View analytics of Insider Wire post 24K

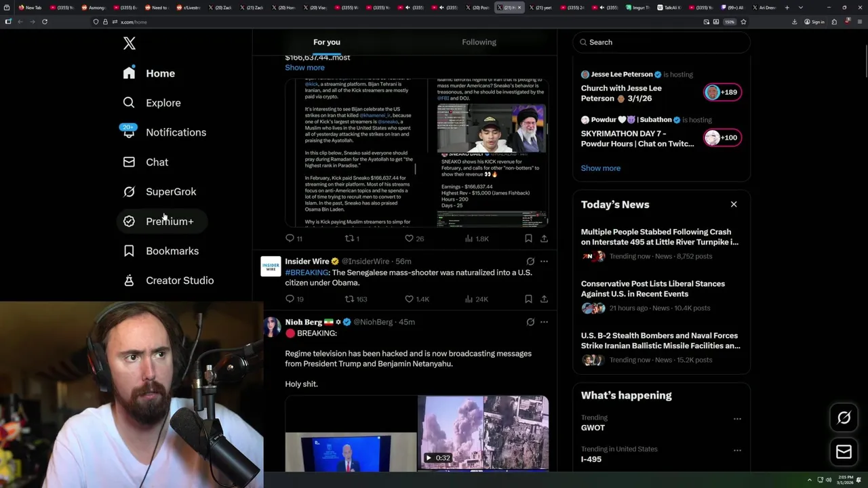(476, 299)
